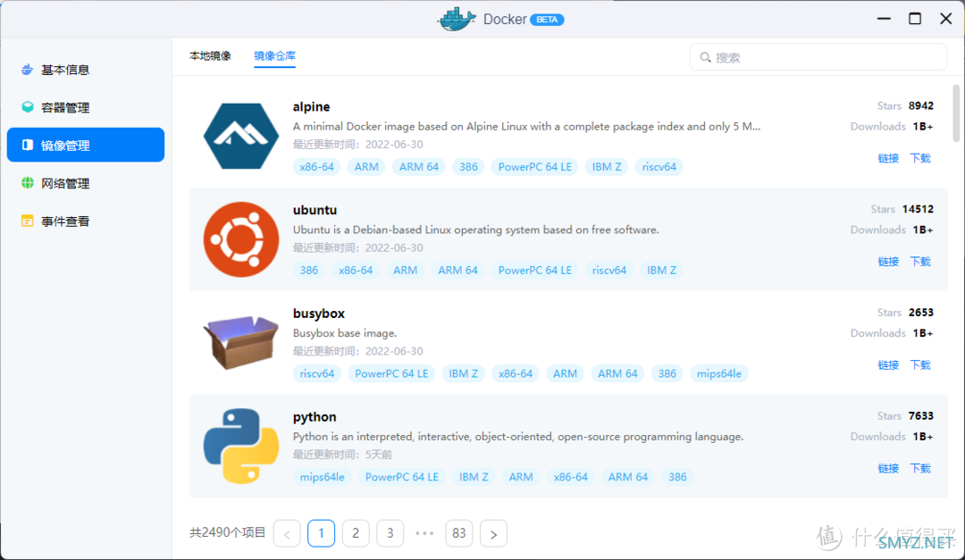The image size is (965, 560).
Task: Click the busybox box logo
Action: click(241, 342)
